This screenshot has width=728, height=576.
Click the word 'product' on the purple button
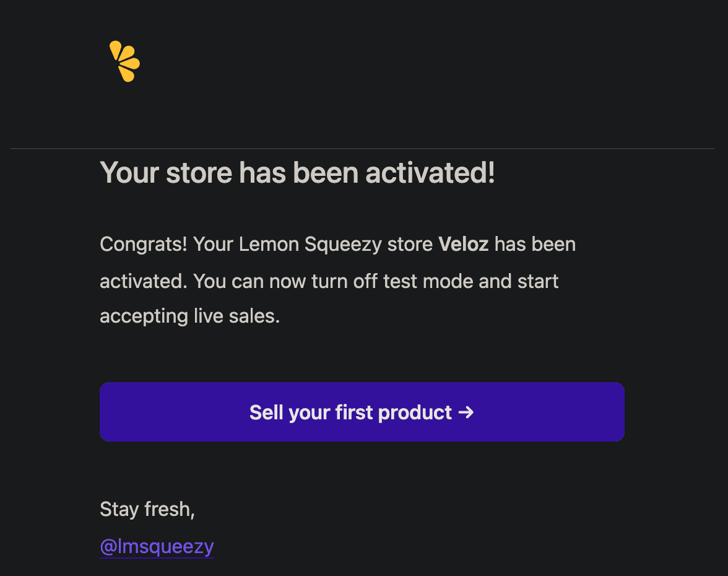click(x=415, y=413)
